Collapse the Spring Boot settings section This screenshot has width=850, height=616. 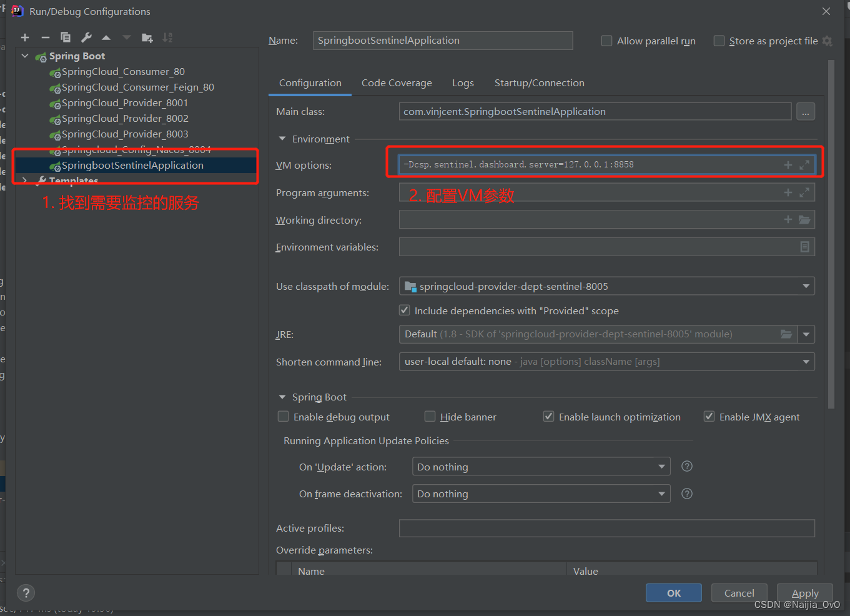pyautogui.click(x=282, y=397)
